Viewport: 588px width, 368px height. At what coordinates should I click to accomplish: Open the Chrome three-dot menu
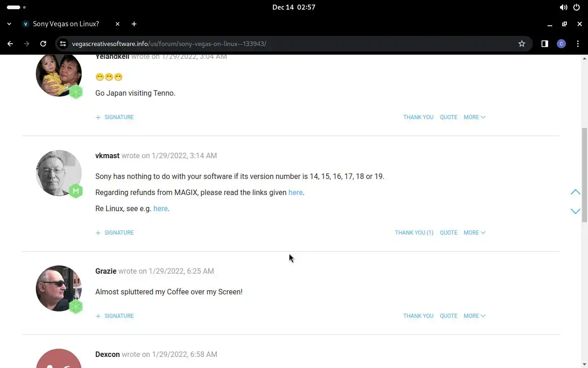578,44
